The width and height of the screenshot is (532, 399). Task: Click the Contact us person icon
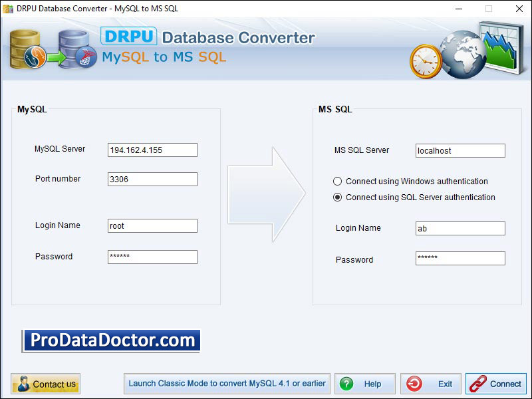(x=23, y=384)
